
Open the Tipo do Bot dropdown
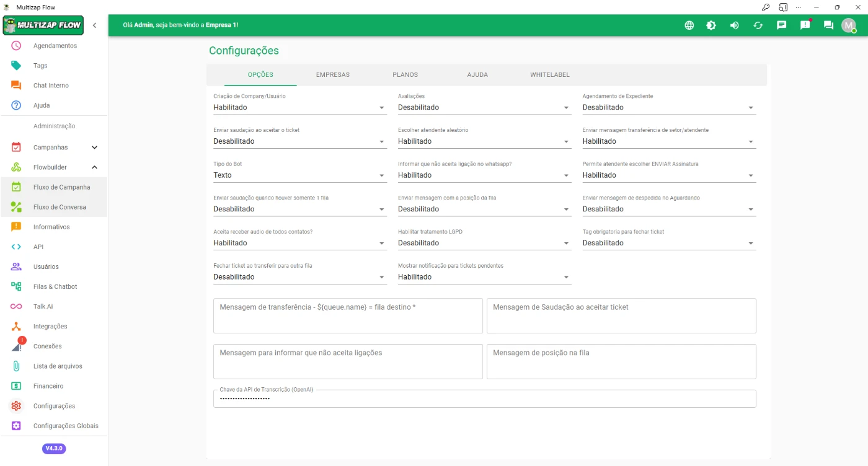coord(299,175)
